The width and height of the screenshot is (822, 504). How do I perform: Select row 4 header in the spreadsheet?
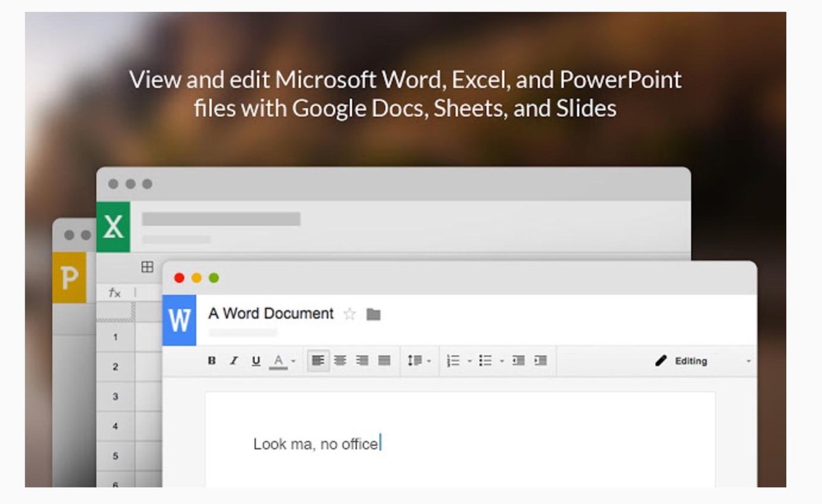pos(115,426)
